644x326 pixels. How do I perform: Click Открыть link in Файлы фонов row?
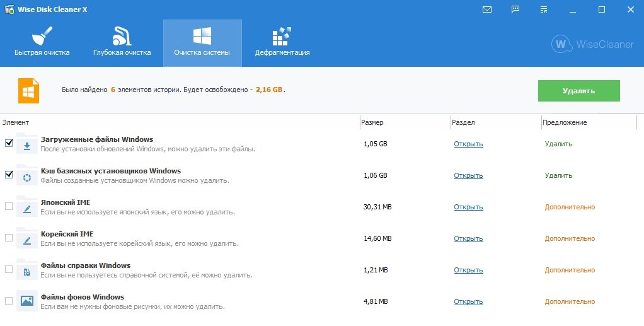pyautogui.click(x=468, y=302)
